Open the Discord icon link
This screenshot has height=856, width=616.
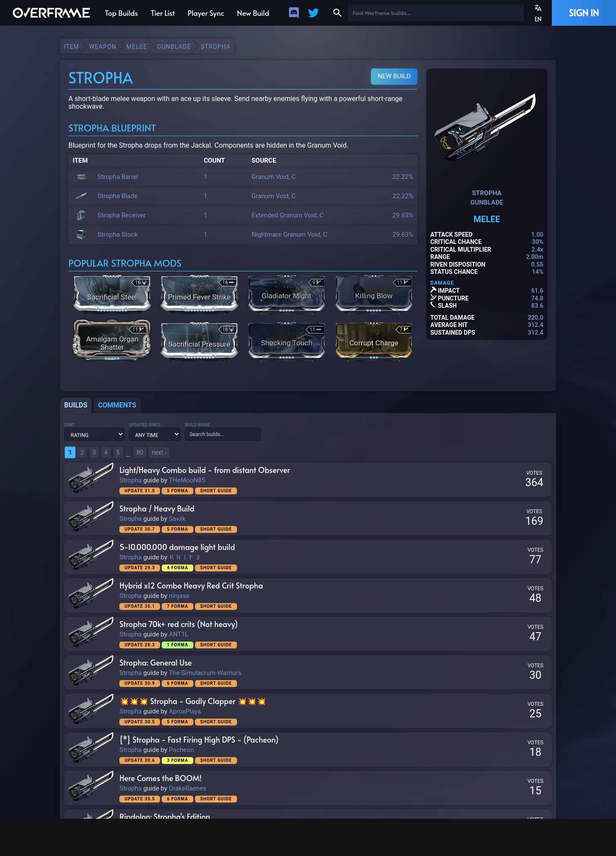pyautogui.click(x=294, y=13)
